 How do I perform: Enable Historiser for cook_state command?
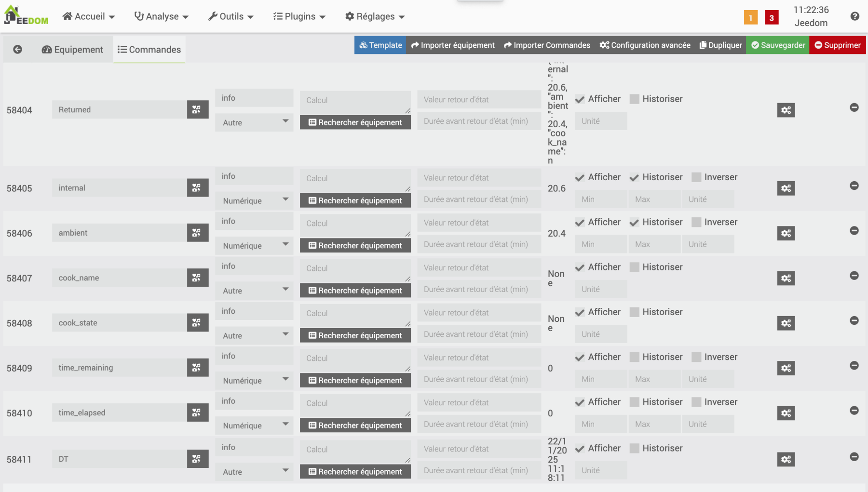pos(635,312)
